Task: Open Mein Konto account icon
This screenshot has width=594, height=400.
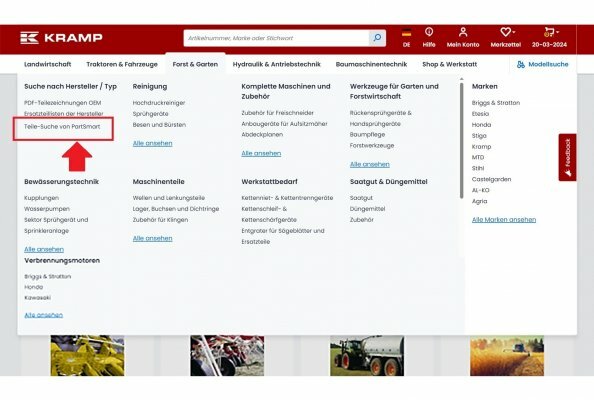Action: [463, 38]
